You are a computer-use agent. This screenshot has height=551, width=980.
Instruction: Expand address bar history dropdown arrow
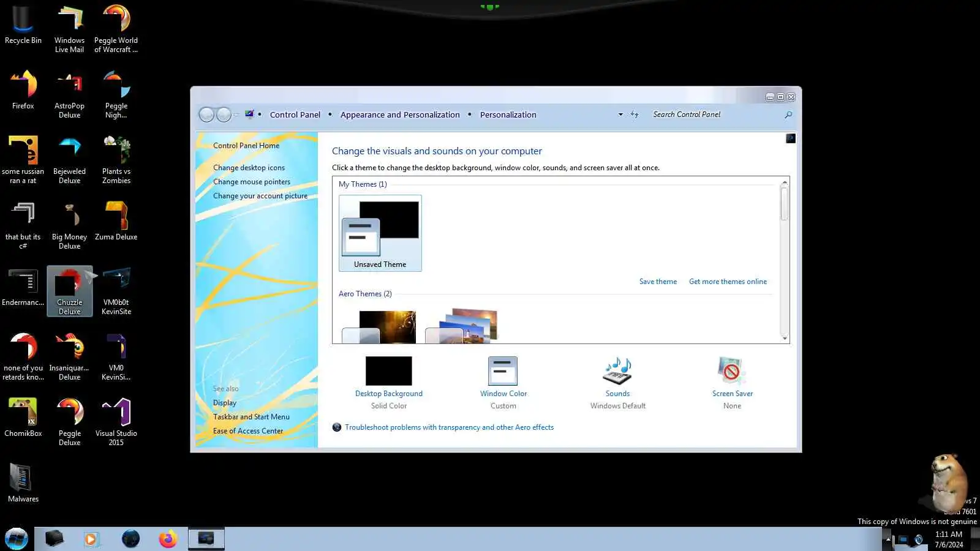620,114
